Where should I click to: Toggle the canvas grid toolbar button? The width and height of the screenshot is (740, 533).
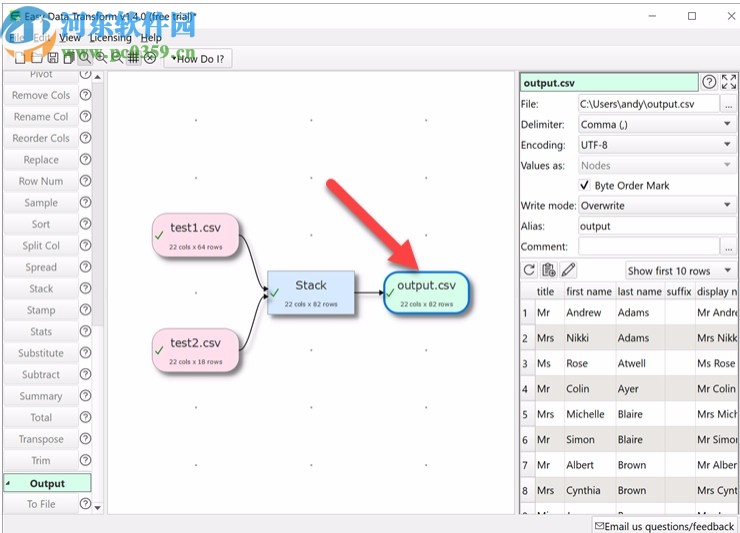134,58
